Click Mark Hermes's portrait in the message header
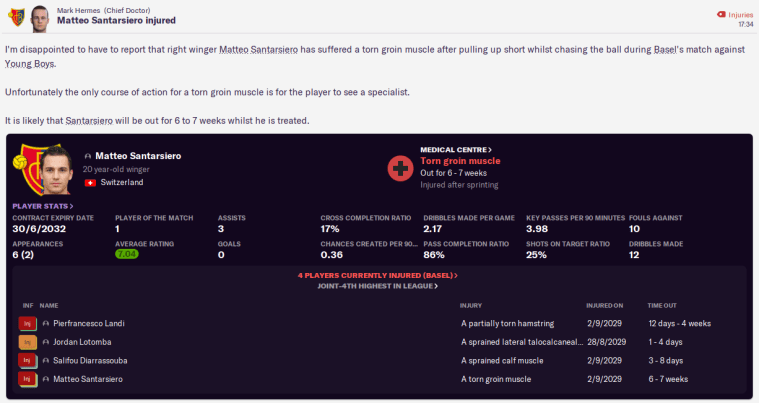759x403 pixels. click(38, 17)
